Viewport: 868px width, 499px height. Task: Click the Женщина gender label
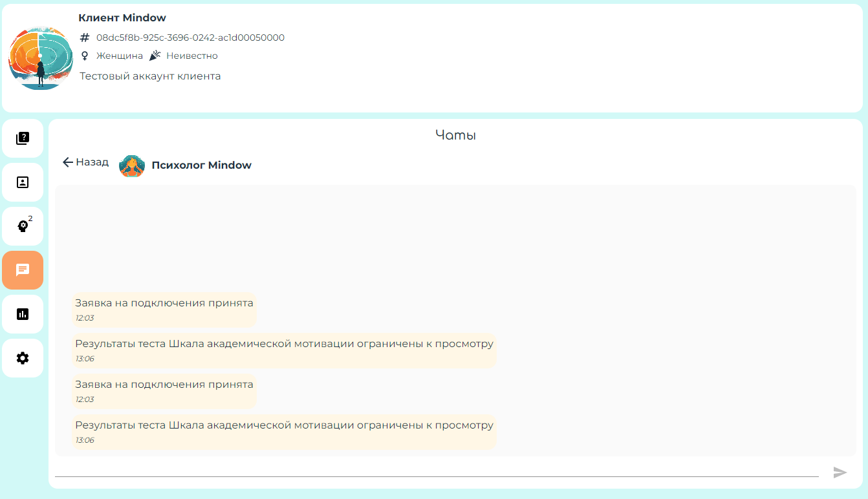120,56
